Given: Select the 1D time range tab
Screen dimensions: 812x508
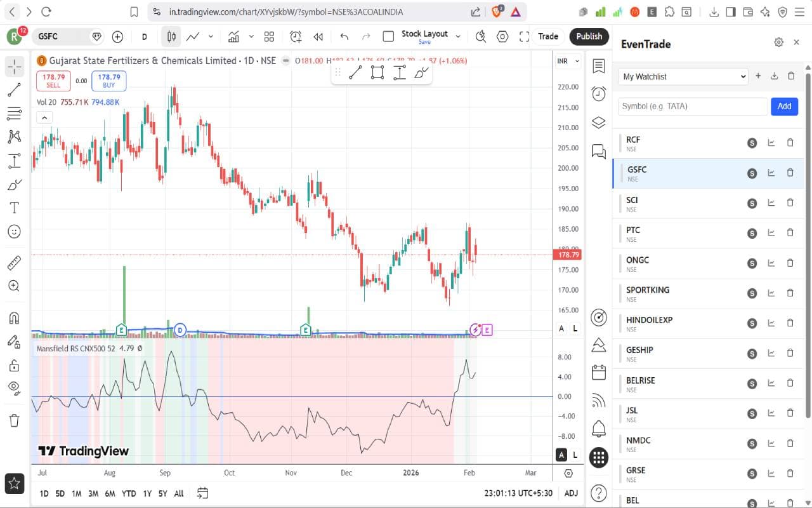Looking at the screenshot, I should tap(44, 493).
